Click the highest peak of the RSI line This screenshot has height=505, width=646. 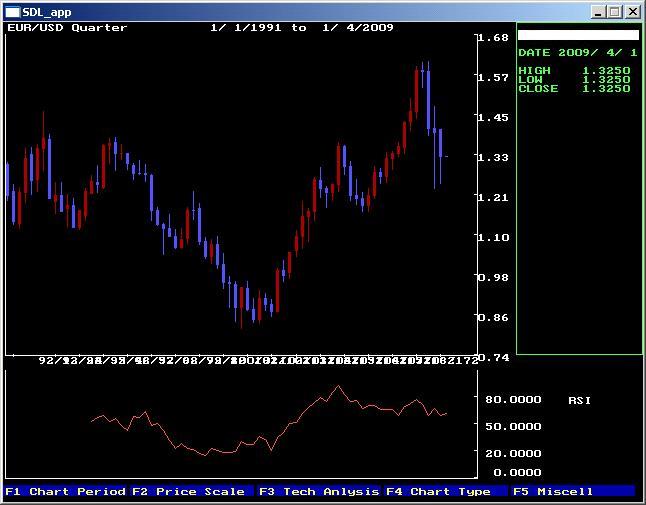(338, 386)
